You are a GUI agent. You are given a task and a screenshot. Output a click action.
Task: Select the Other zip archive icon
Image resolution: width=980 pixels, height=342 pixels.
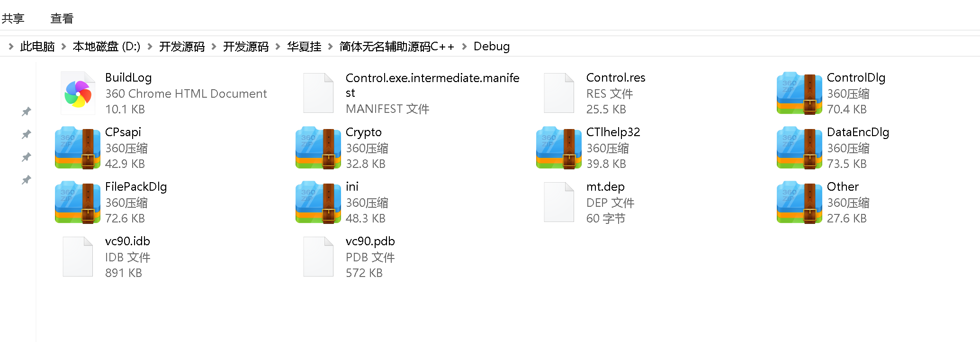(799, 202)
